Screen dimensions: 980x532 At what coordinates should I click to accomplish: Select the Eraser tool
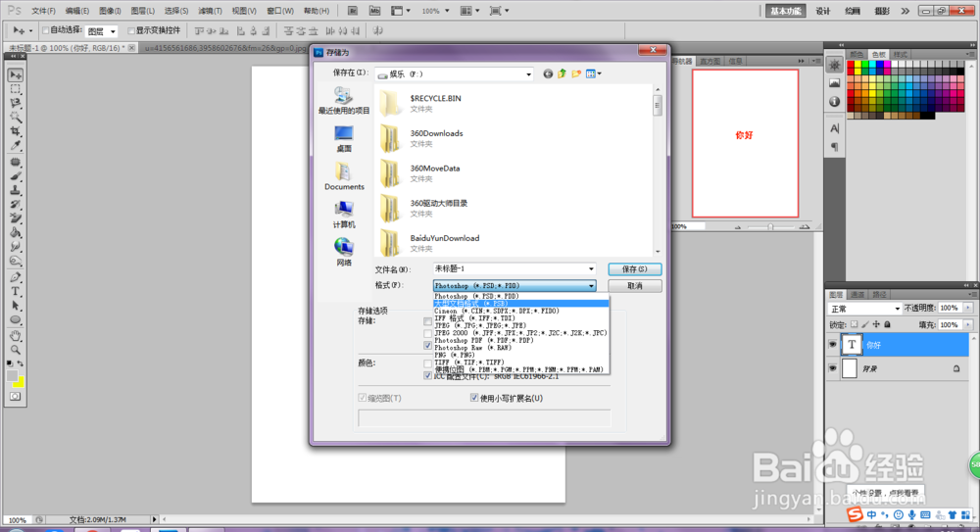click(16, 218)
